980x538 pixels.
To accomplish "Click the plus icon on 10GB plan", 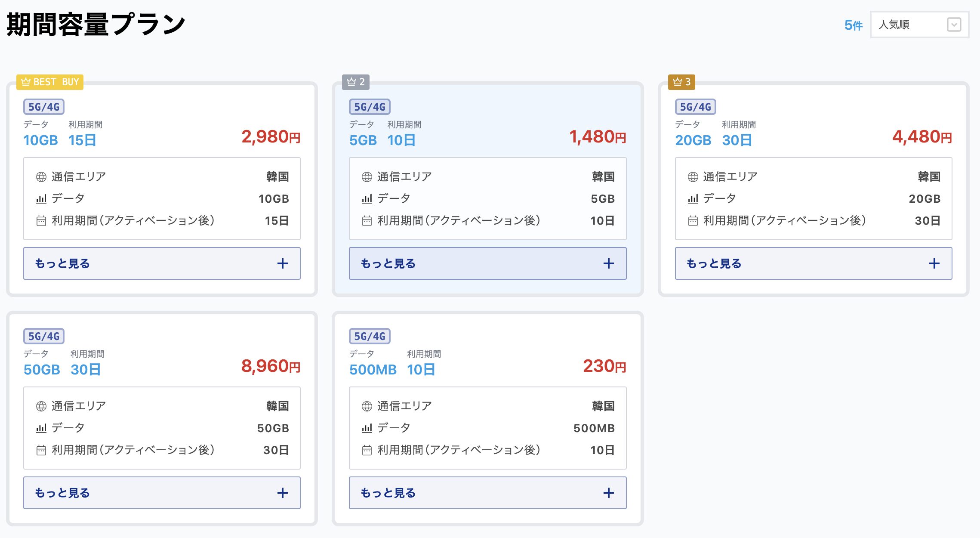I will click(282, 263).
